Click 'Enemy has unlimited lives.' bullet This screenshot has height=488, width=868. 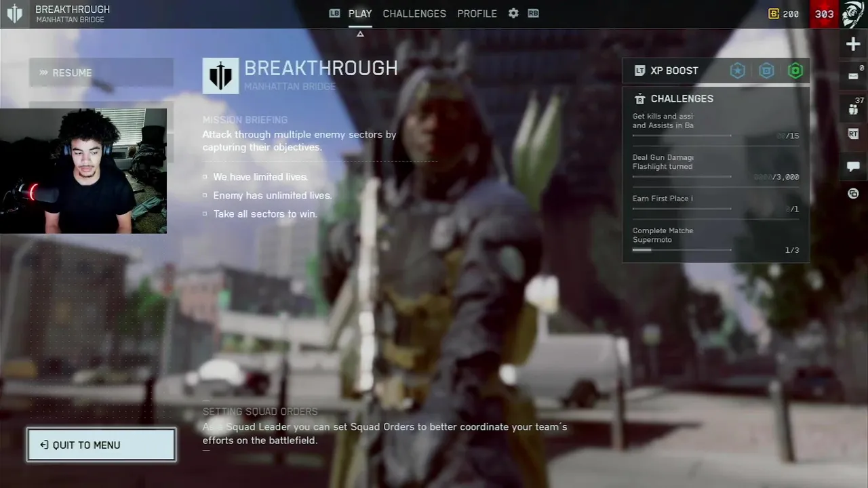[273, 195]
